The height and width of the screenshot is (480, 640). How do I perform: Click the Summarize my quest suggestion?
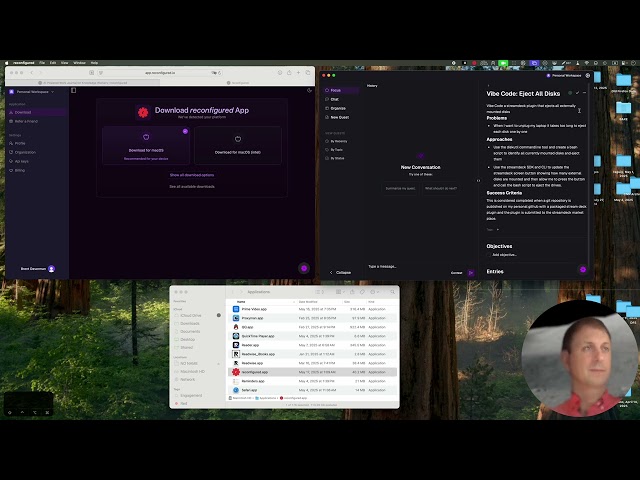[400, 189]
